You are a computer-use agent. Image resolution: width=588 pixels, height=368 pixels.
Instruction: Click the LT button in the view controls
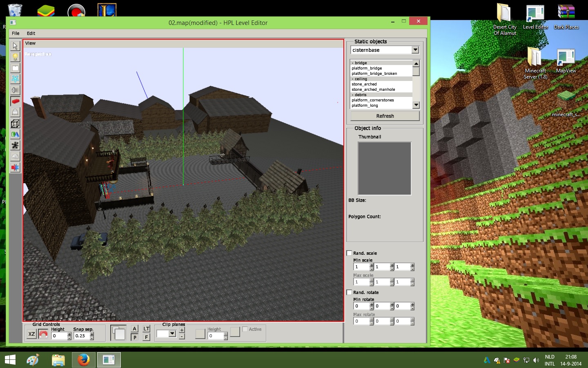(x=147, y=329)
